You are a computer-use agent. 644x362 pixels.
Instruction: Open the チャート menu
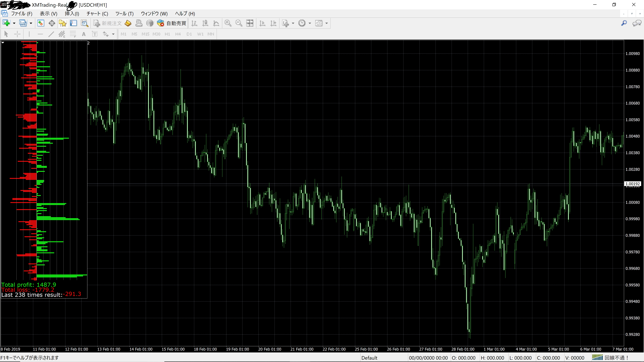pos(97,13)
